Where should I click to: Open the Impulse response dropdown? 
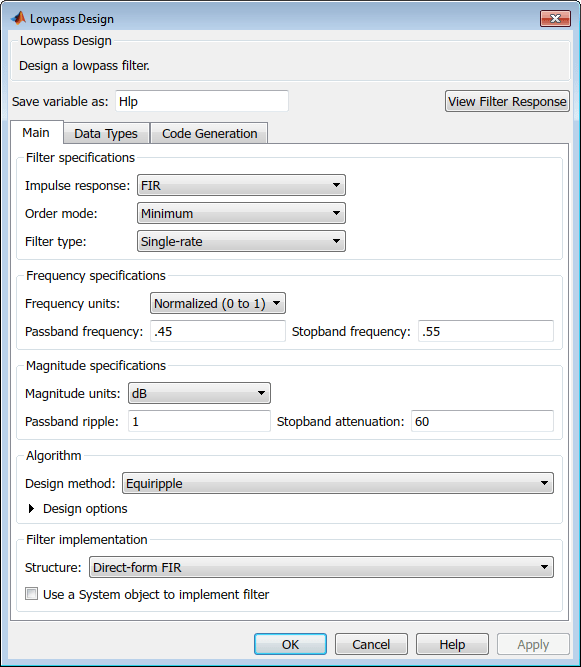pos(241,185)
